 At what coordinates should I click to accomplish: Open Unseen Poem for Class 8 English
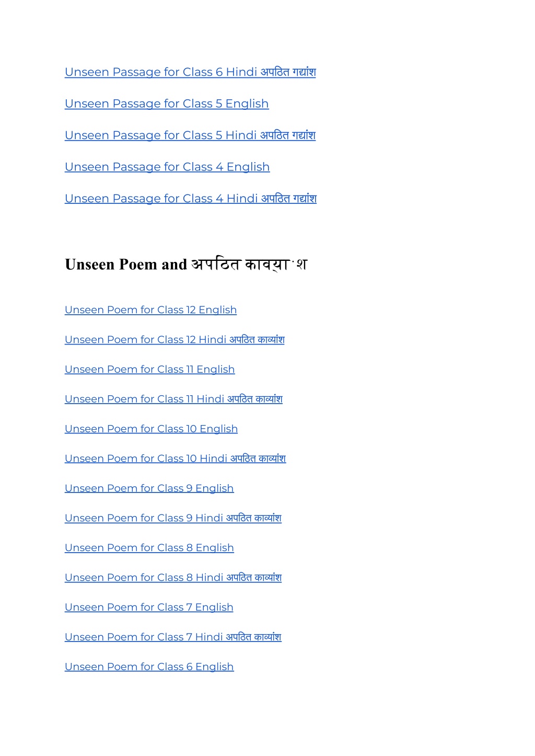pyautogui.click(x=149, y=548)
